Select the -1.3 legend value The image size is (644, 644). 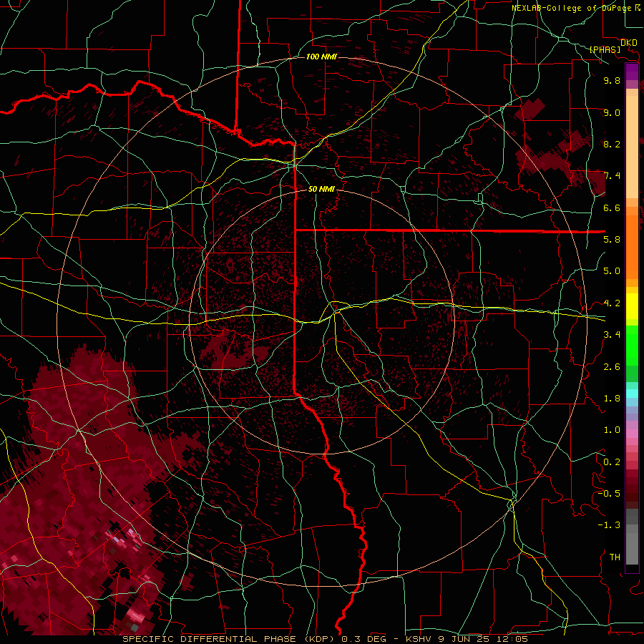tap(609, 526)
